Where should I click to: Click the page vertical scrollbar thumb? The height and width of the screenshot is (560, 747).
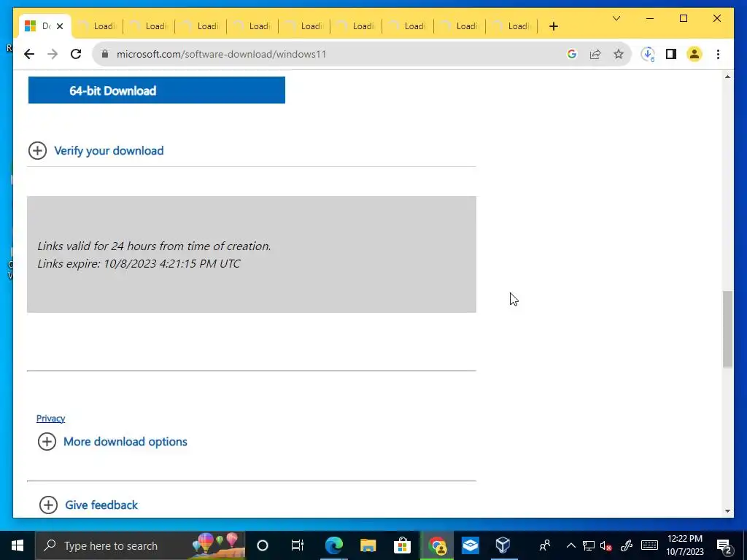(727, 330)
